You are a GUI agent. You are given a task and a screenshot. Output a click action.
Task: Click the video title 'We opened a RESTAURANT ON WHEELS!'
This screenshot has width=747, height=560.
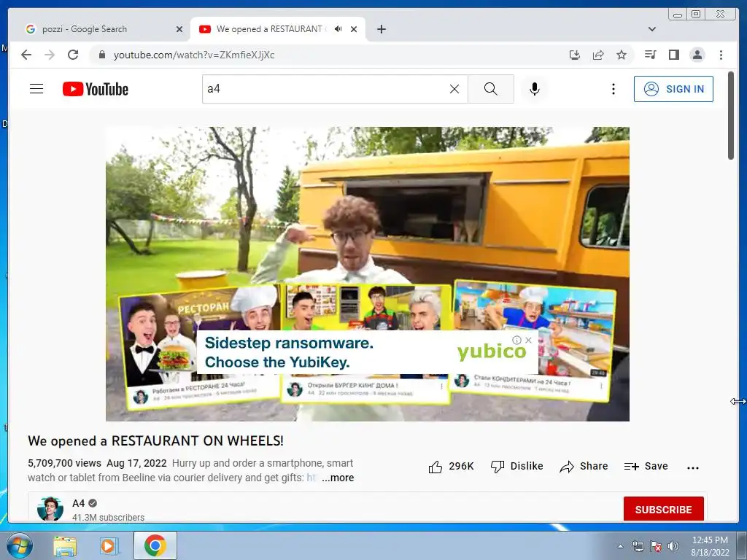coord(155,441)
